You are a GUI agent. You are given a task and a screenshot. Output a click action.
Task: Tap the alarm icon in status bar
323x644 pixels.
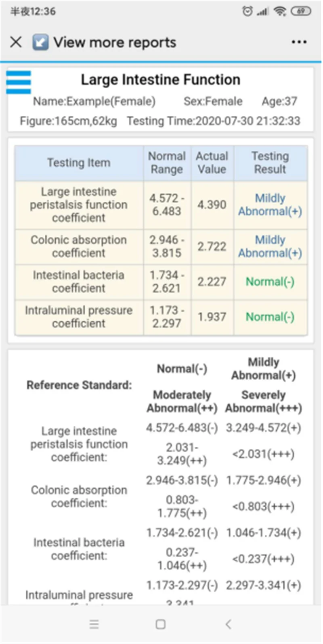point(247,11)
